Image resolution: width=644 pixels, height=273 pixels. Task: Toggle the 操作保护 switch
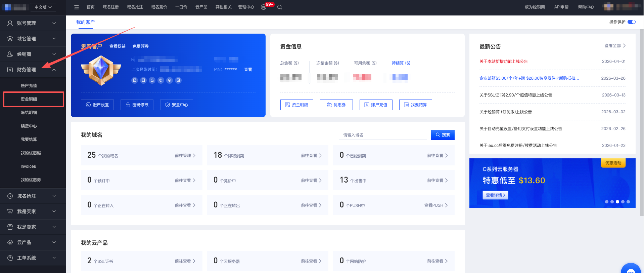click(631, 22)
